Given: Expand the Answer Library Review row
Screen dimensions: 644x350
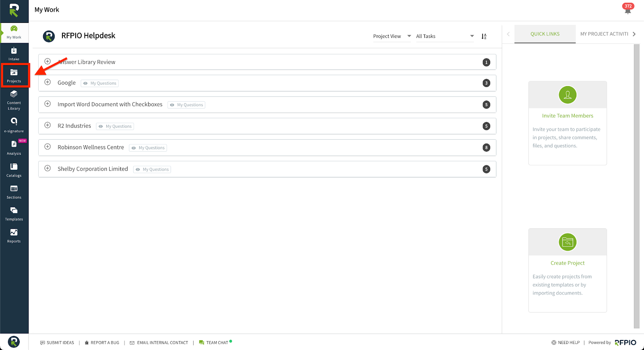Looking at the screenshot, I should (x=47, y=62).
